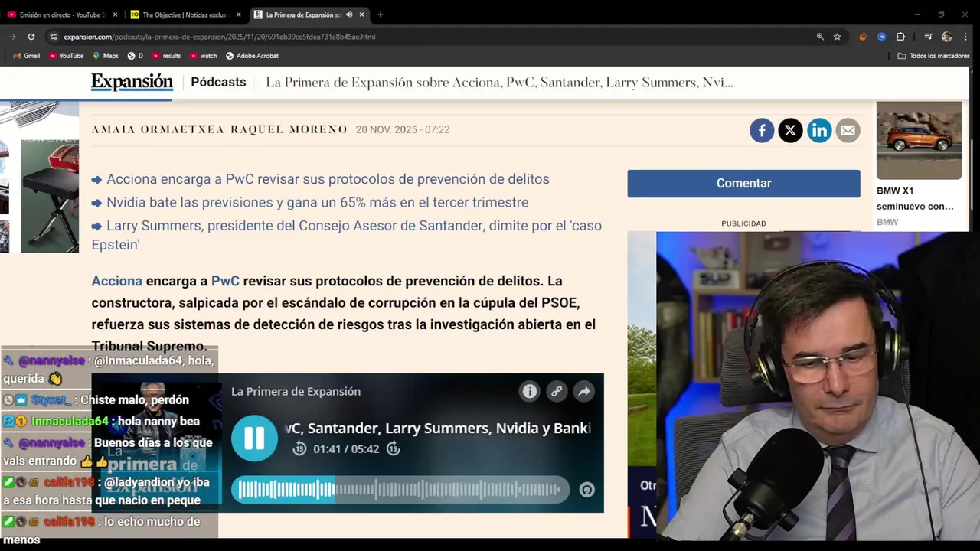
Task: Reload the current page
Action: pos(31,37)
